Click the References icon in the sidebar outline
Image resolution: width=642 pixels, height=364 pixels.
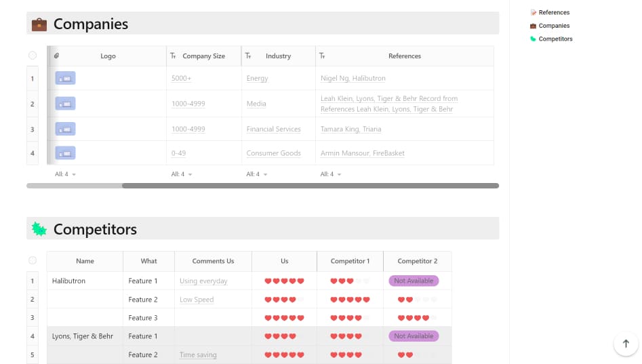pyautogui.click(x=533, y=13)
